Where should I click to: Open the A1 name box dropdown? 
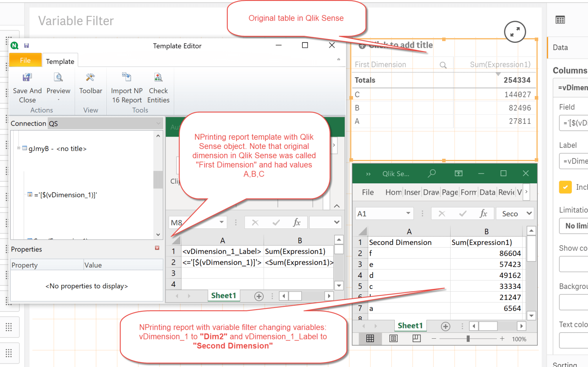[408, 213]
